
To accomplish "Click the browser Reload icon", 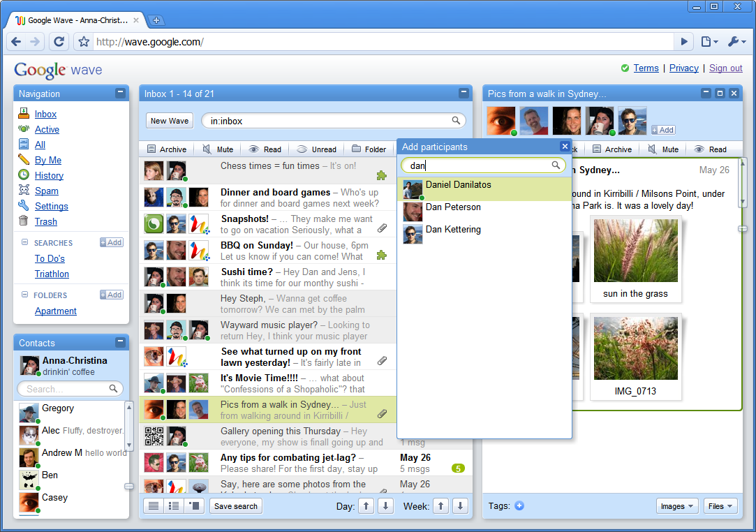I will click(x=59, y=42).
